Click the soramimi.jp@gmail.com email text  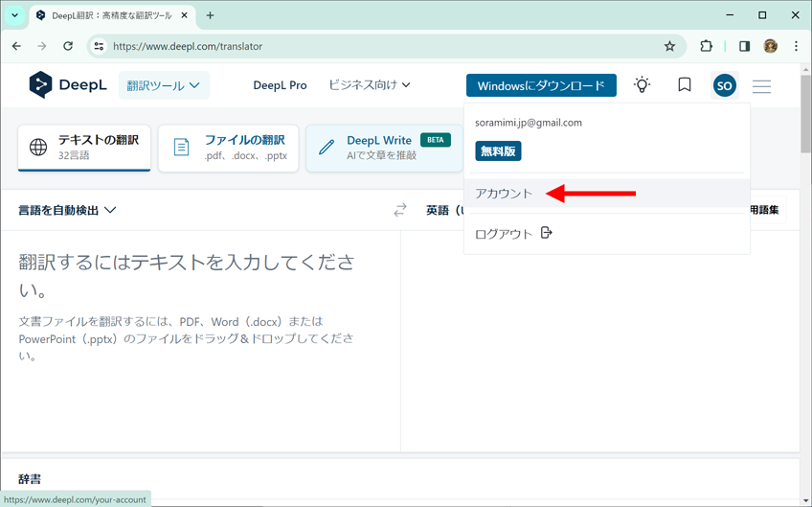pyautogui.click(x=529, y=123)
